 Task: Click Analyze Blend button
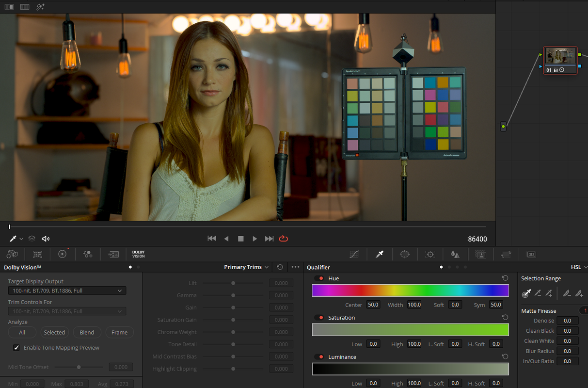tap(87, 332)
